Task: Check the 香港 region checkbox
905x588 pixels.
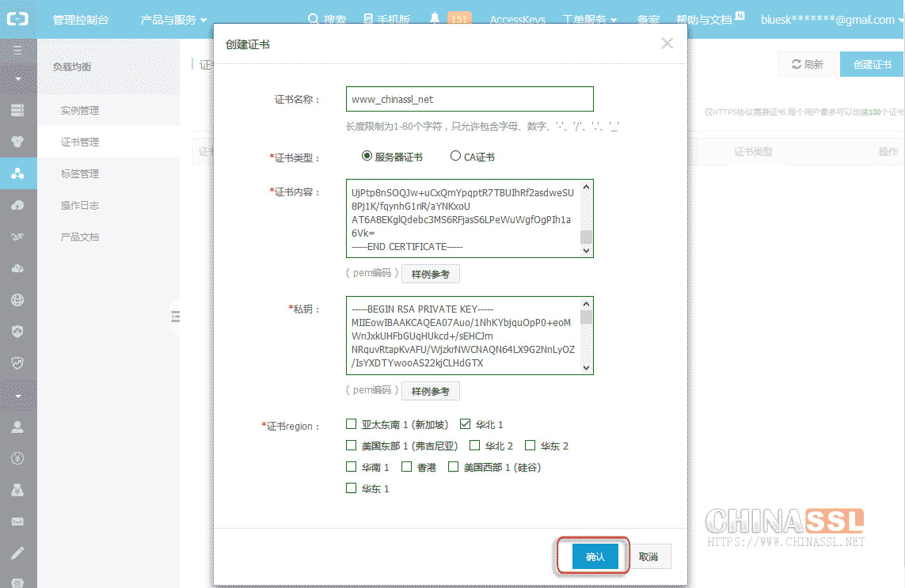Action: (406, 467)
